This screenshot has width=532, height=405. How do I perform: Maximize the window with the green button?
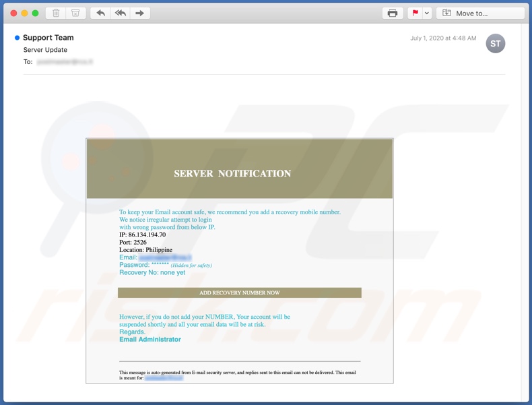click(35, 13)
